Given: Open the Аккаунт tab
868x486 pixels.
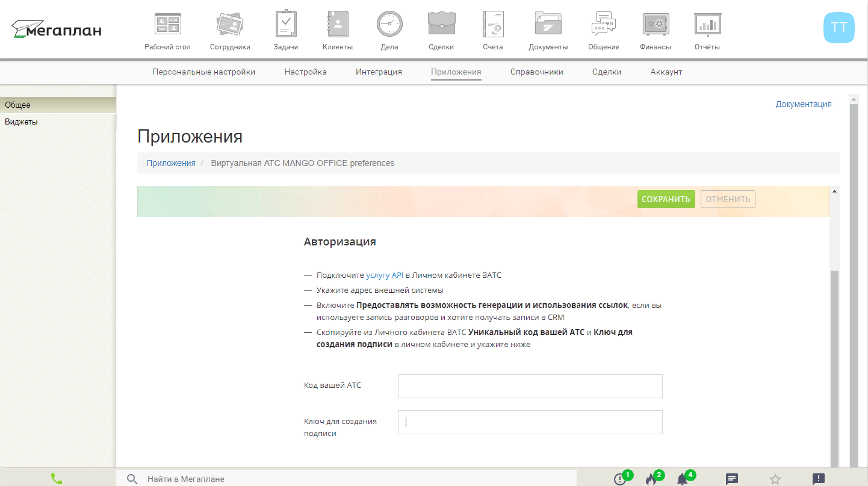Looking at the screenshot, I should (x=666, y=72).
